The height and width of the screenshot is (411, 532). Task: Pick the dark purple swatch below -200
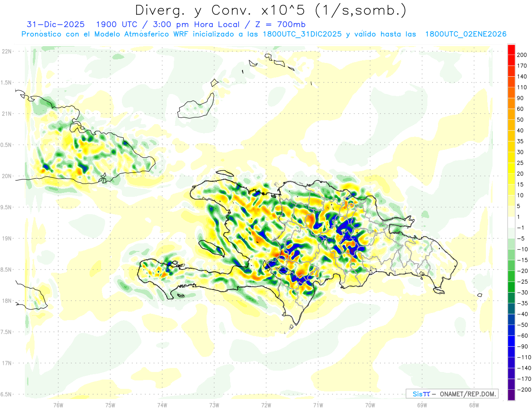click(x=511, y=395)
